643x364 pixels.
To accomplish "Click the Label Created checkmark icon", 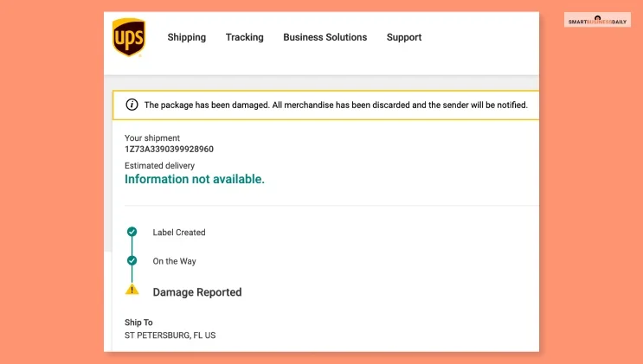I will pos(132,232).
